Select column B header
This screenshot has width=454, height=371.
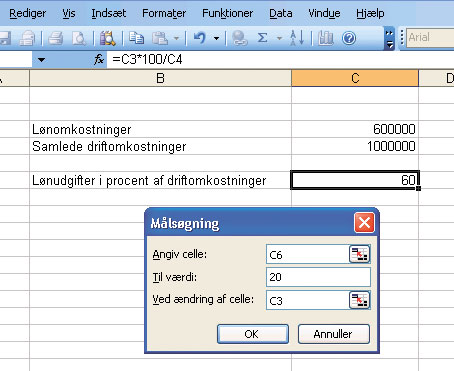[x=160, y=78]
